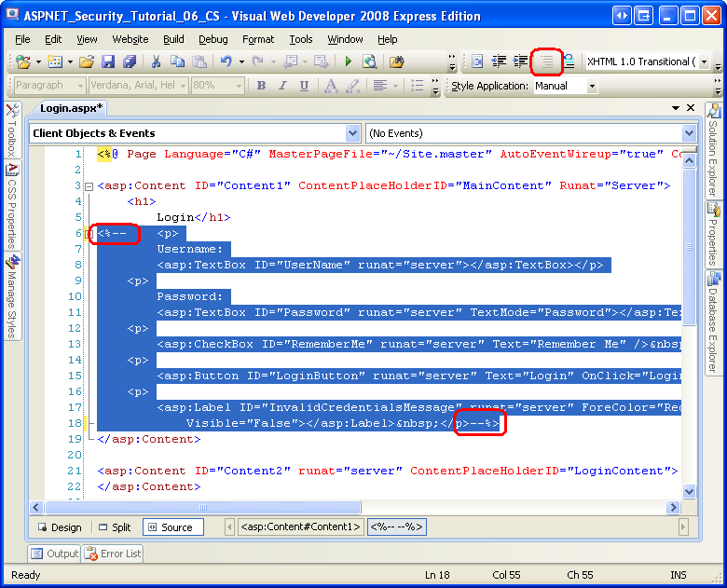Image resolution: width=727 pixels, height=588 pixels.
Task: Select the Login.aspx document tab
Action: 71,108
